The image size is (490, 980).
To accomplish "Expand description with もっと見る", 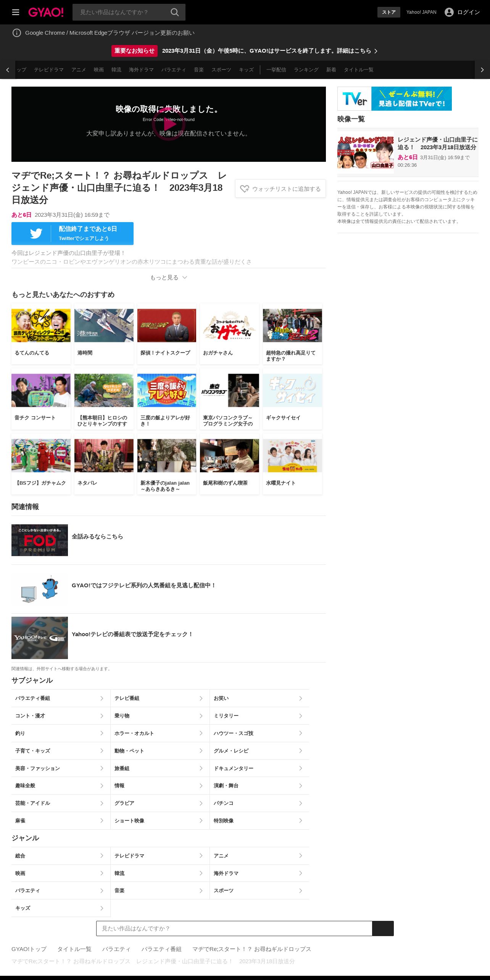I will click(x=169, y=277).
